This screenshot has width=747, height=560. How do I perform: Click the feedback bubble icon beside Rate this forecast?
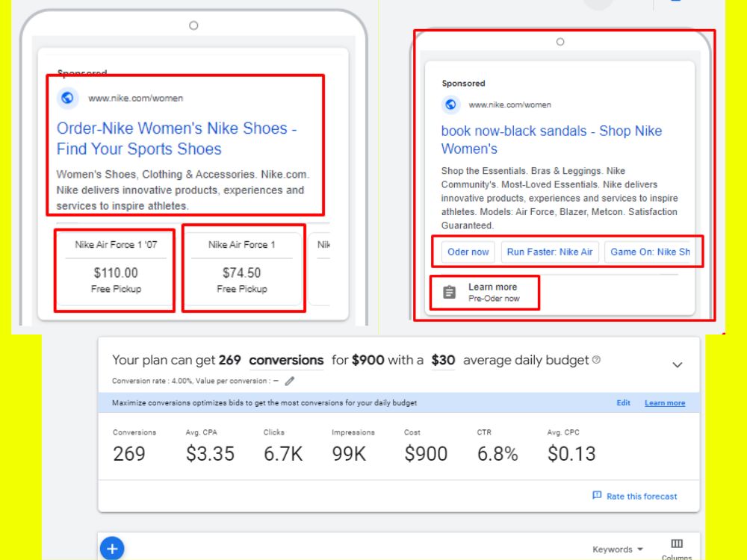595,496
